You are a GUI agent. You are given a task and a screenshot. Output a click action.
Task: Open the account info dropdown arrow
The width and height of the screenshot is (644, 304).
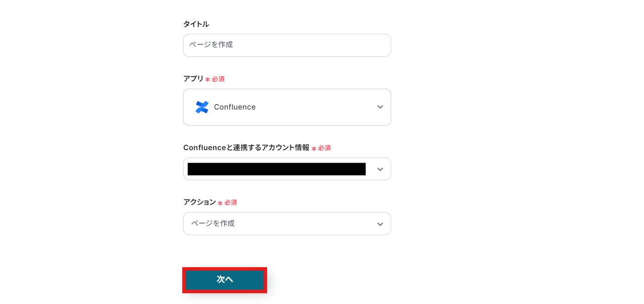pyautogui.click(x=380, y=169)
